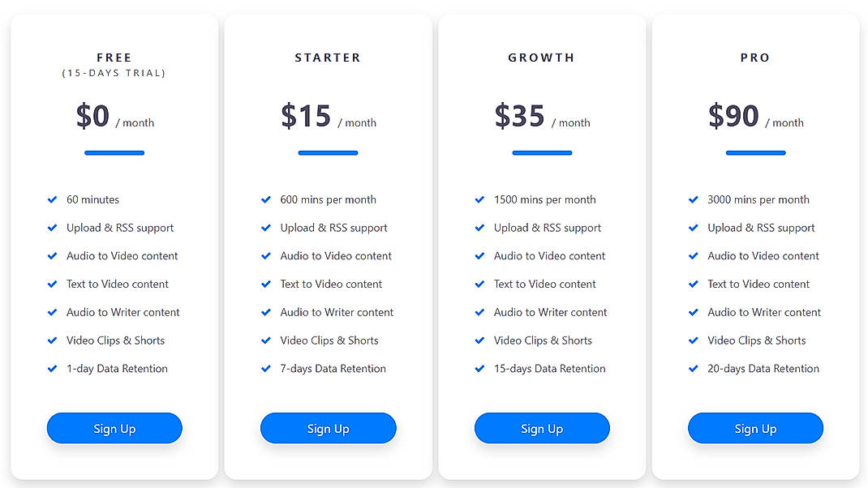Select the GROWTH plan heading
This screenshot has height=488, width=868.
pyautogui.click(x=541, y=57)
